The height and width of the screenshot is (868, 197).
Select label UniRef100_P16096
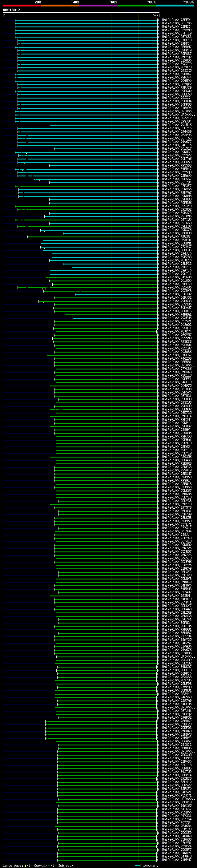(x=176, y=108)
